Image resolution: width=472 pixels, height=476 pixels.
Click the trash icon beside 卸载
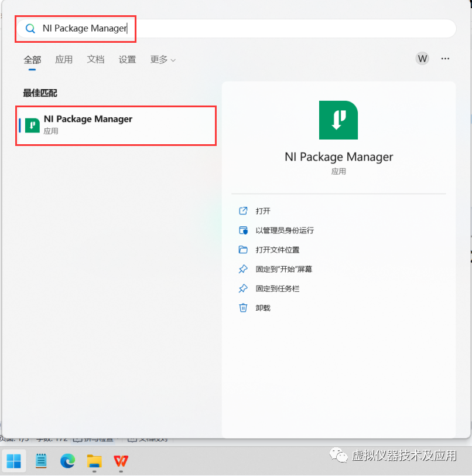coord(243,308)
